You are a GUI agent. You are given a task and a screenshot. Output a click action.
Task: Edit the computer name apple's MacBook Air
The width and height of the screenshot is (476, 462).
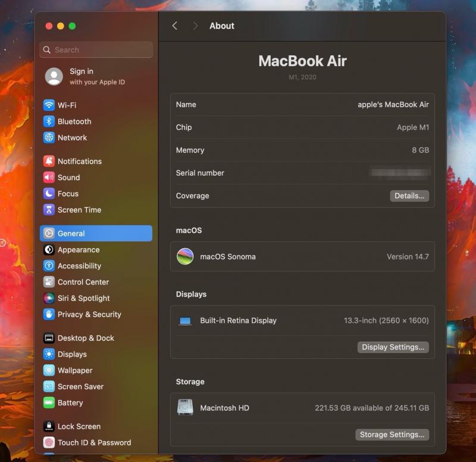point(393,105)
